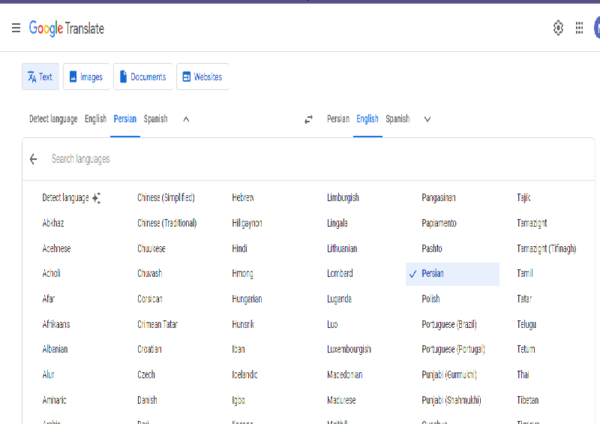Click the back arrow beside Search languages
Viewport: 600px width, 424px height.
coord(34,159)
